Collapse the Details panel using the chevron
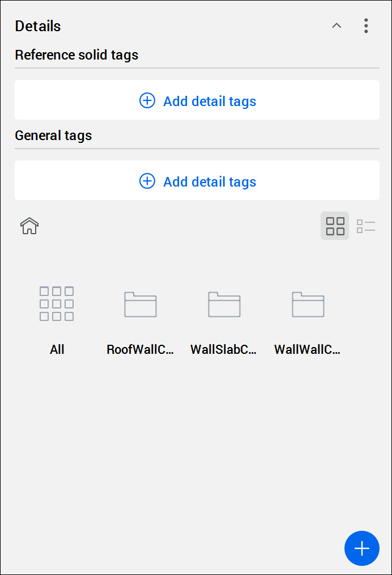 pos(336,26)
